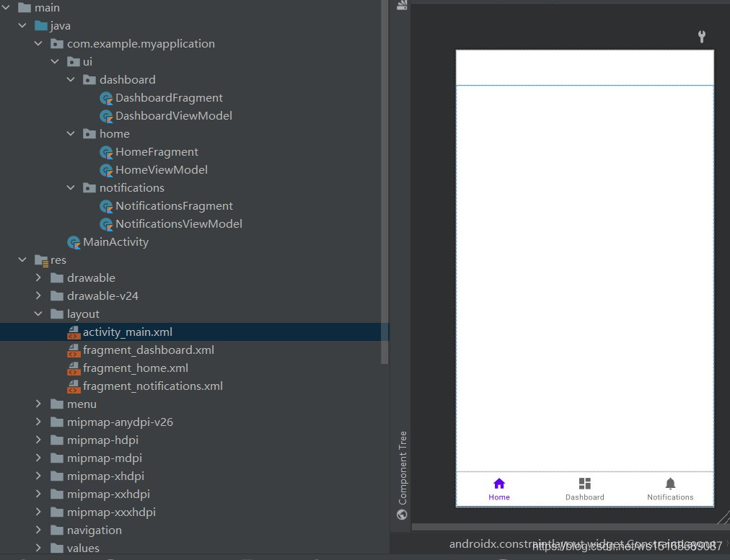Expand the mipmap-anydpi-v26 folder chevron
The width and height of the screenshot is (730, 560).
pyautogui.click(x=39, y=422)
